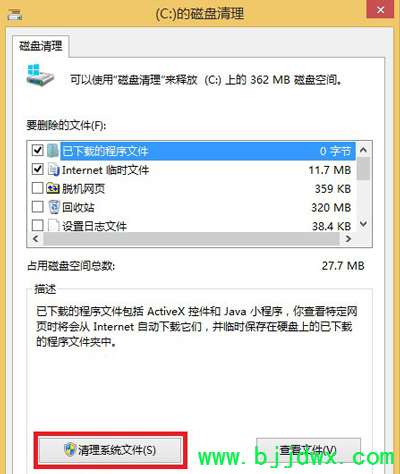Screen dimensions: 400x474
Task: Click the horizontal scroll right arrow
Action: tap(348, 239)
